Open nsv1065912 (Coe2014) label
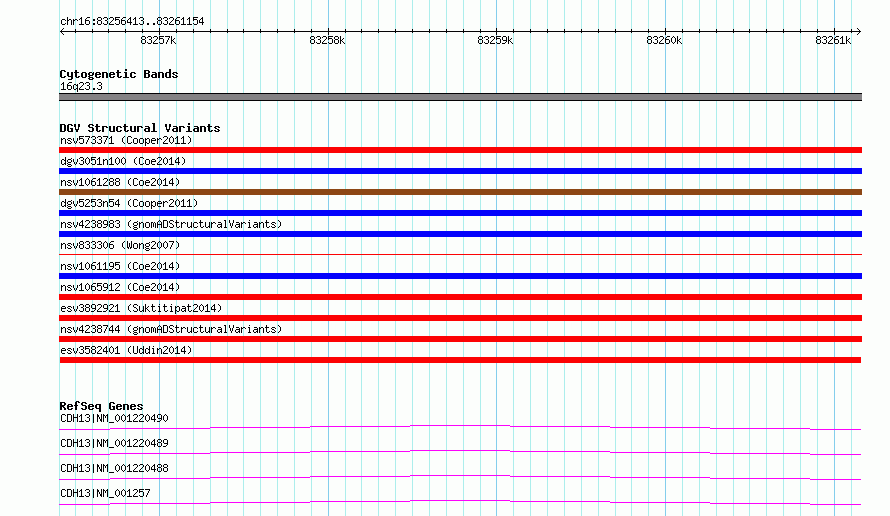The width and height of the screenshot is (890, 516). pyautogui.click(x=120, y=287)
